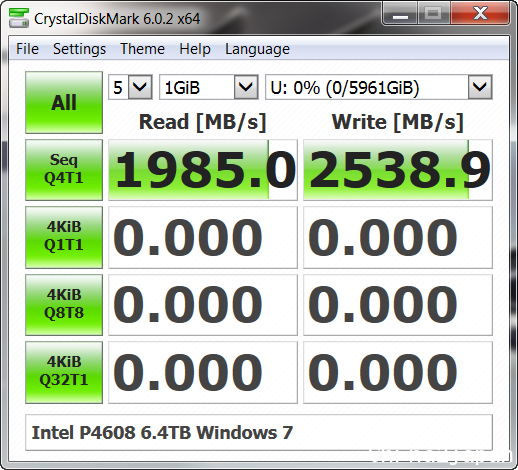Open the Settings menu
The width and height of the screenshot is (518, 470).
pyautogui.click(x=79, y=49)
